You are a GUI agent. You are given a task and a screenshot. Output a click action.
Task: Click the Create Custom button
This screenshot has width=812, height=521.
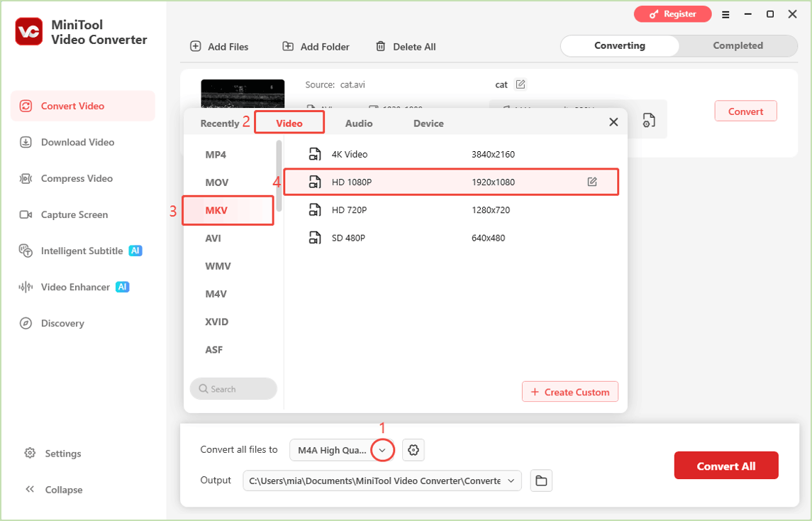[x=569, y=392]
